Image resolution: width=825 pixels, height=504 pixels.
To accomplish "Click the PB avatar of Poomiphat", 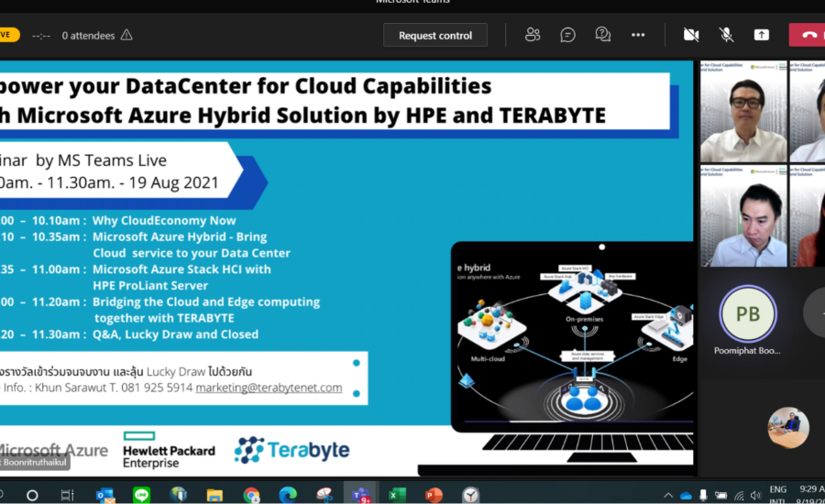I will [748, 314].
